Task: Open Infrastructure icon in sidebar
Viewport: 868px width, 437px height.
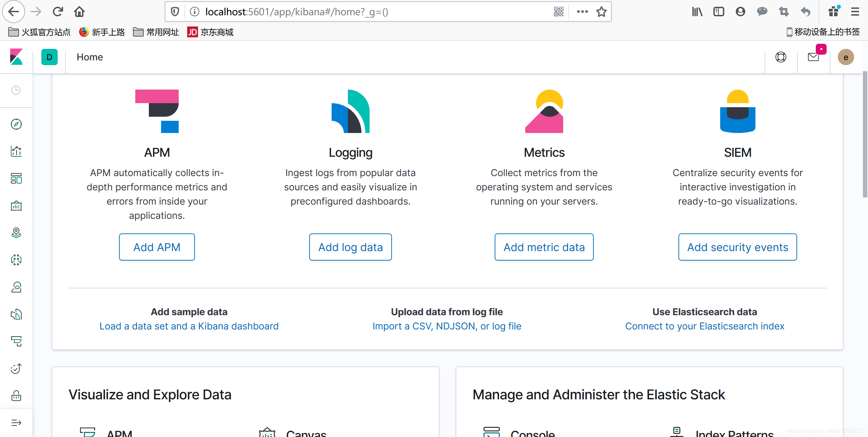Action: tap(16, 287)
